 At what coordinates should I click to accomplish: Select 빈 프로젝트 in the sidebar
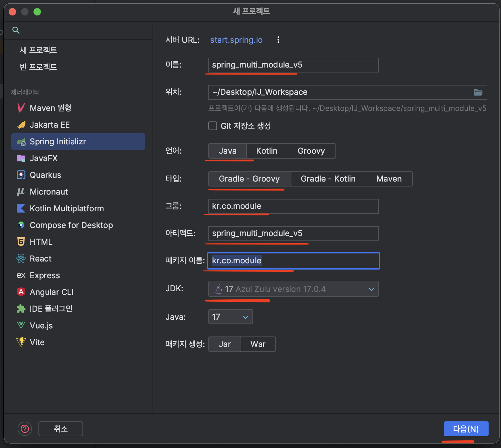click(38, 67)
